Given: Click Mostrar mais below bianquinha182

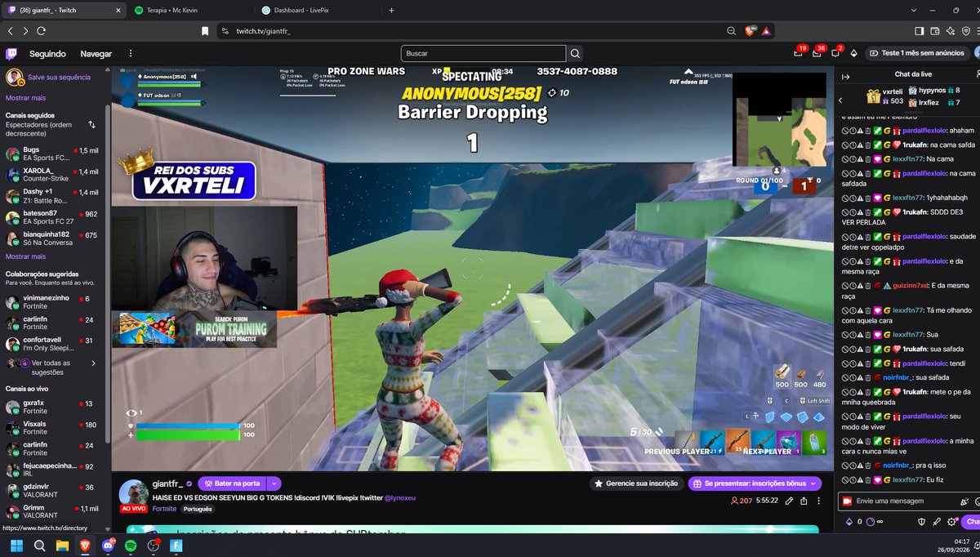Looking at the screenshot, I should tap(25, 256).
